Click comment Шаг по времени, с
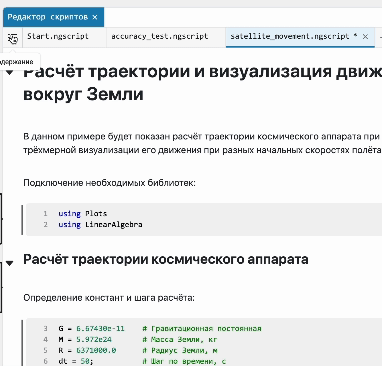Viewport: 382px width, 366px height. click(x=184, y=361)
